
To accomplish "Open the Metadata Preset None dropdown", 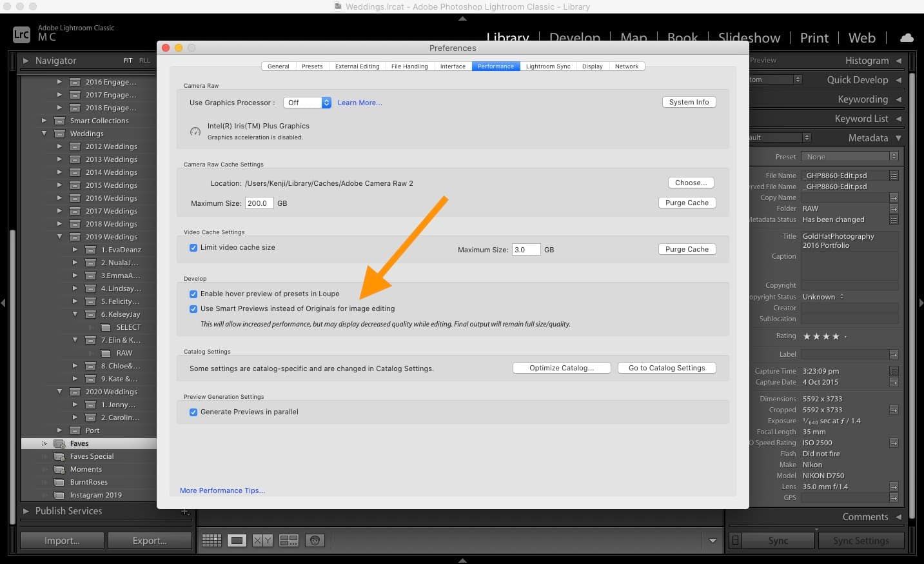I will [x=849, y=157].
